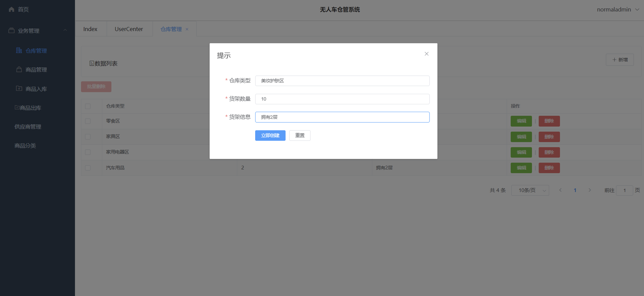The height and width of the screenshot is (296, 644).
Task: Click the 零食区 table cell
Action: coord(113,121)
